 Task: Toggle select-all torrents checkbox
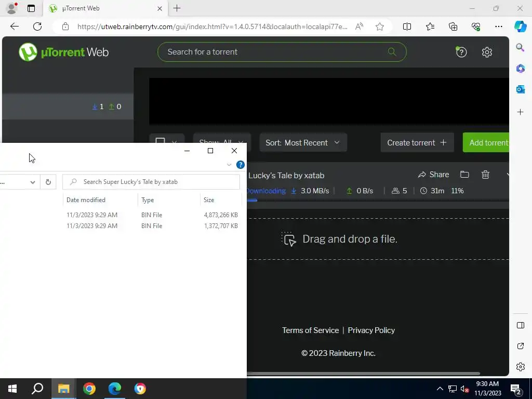click(x=160, y=141)
